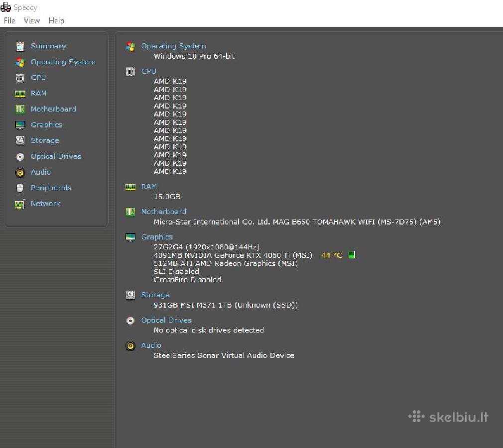Click the Peripherals mouse icon in sidebar
The image size is (503, 448).
pyautogui.click(x=20, y=188)
